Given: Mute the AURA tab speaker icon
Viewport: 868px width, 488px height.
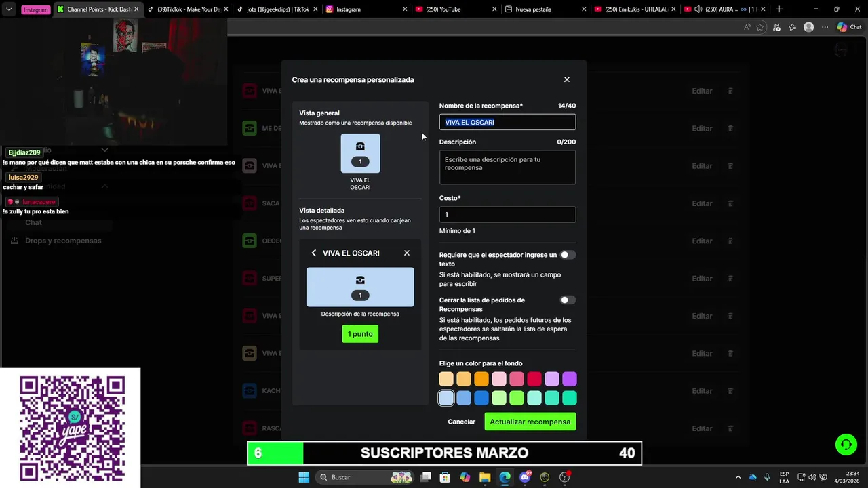Looking at the screenshot, I should 698,9.
